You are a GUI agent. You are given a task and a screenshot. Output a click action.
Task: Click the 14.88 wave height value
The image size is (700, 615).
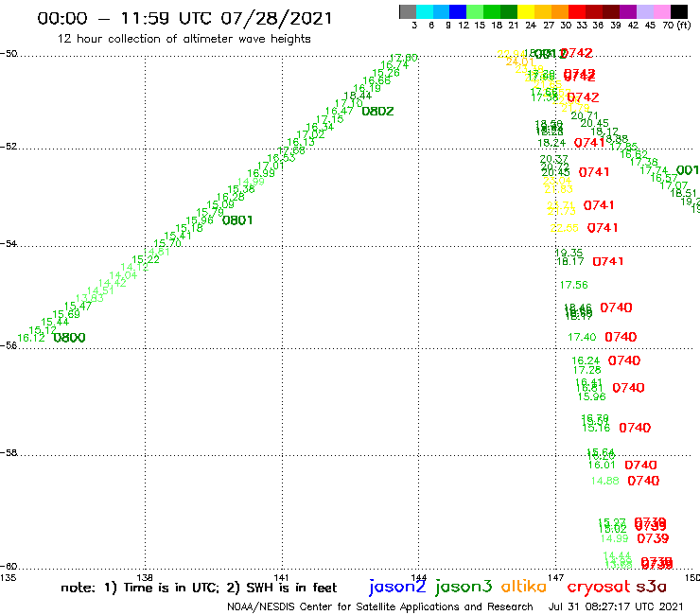(x=604, y=481)
